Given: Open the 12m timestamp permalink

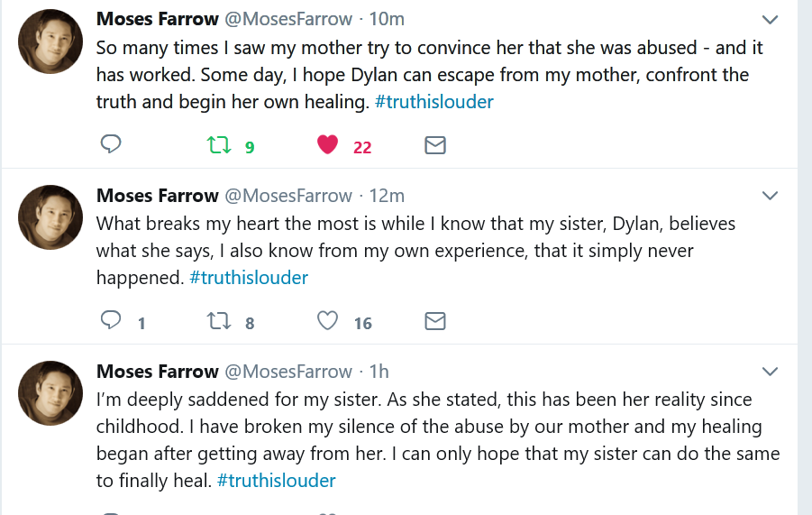Looking at the screenshot, I should coord(388,196).
